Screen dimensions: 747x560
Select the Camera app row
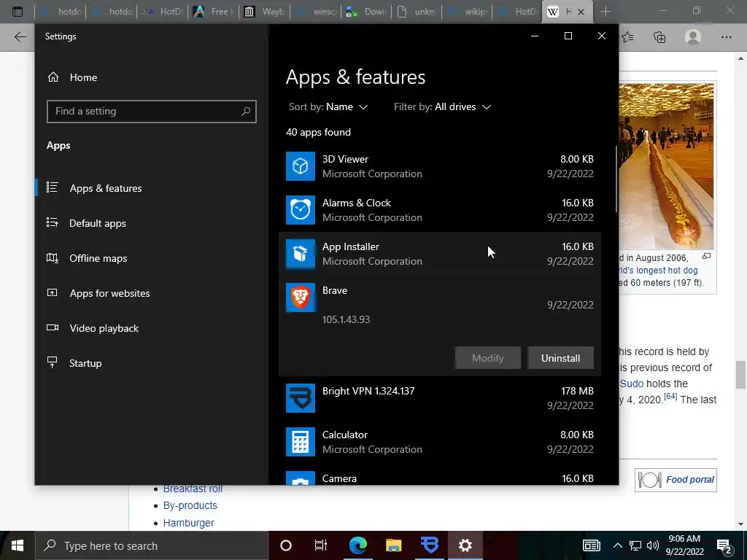pos(440,478)
